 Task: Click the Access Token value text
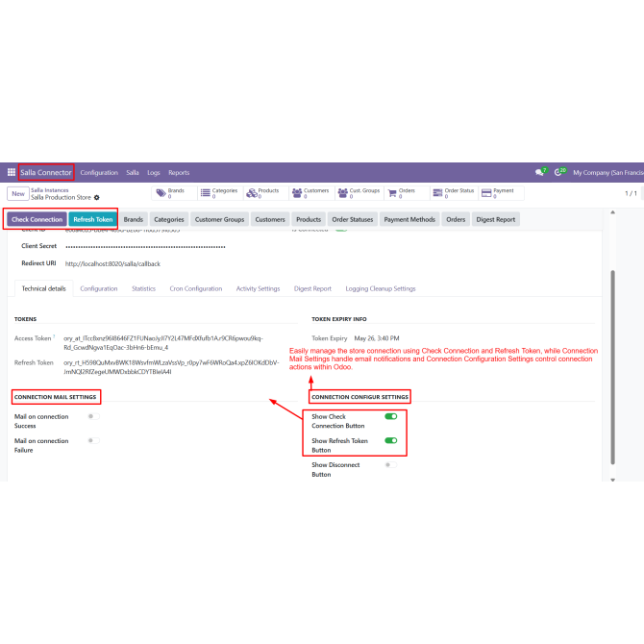(x=163, y=342)
